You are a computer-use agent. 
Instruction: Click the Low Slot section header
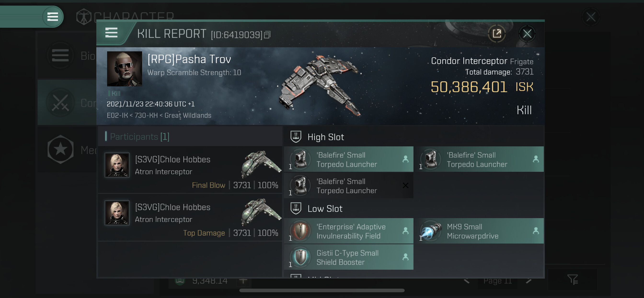[x=324, y=209]
